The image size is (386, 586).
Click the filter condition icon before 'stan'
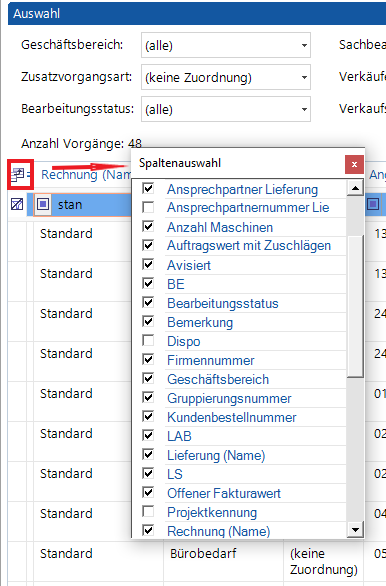click(x=43, y=204)
